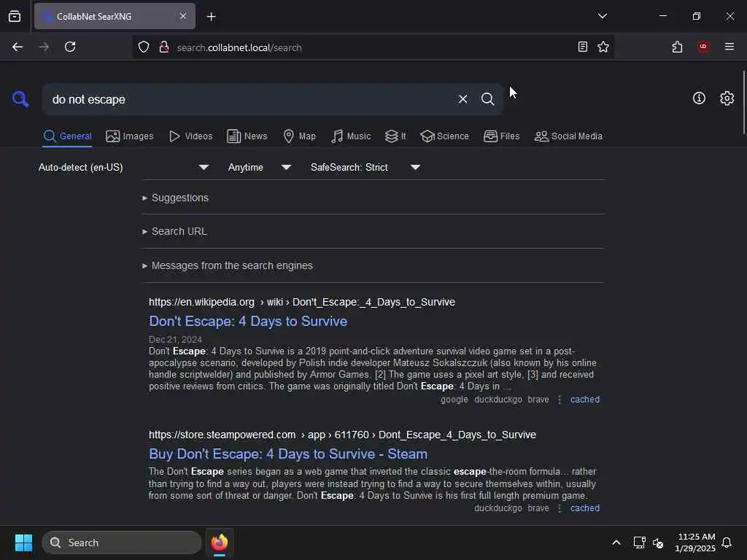Image resolution: width=747 pixels, height=560 pixels.
Task: Switch to the Music tab
Action: pos(351,136)
